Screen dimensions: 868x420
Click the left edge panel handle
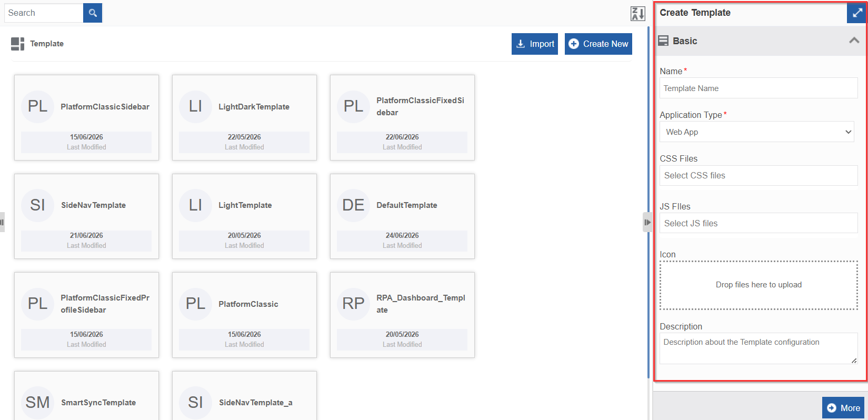[2, 222]
